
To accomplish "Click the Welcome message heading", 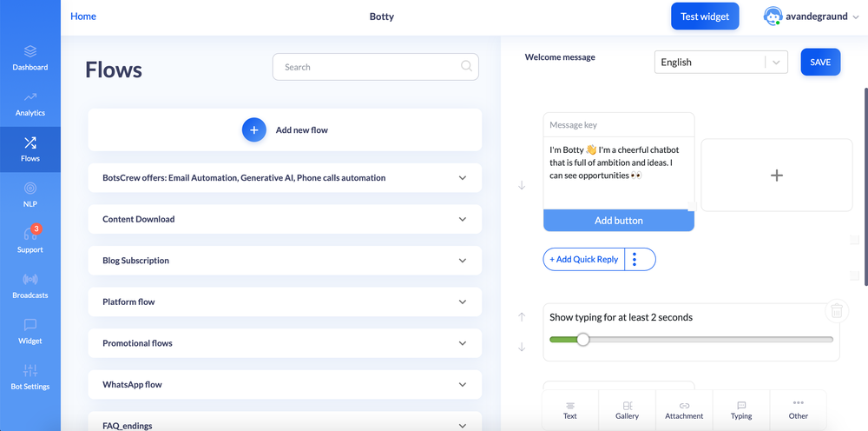I will pos(560,56).
